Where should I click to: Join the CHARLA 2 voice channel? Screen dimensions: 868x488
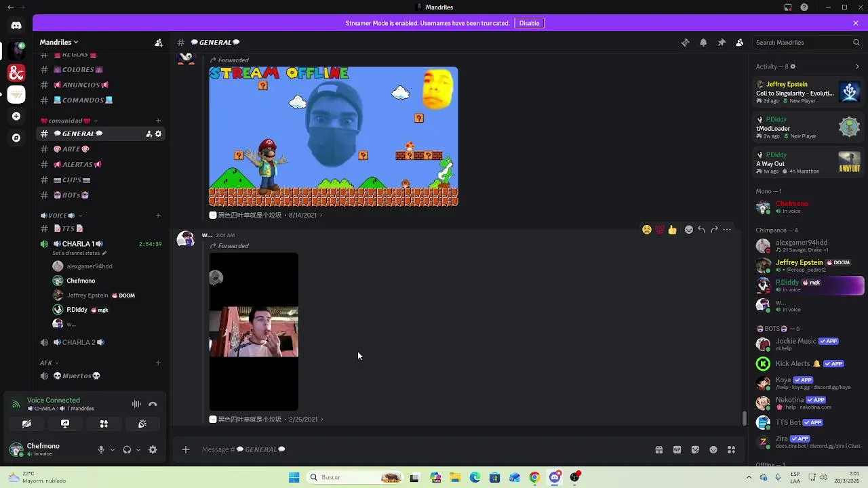click(x=101, y=342)
